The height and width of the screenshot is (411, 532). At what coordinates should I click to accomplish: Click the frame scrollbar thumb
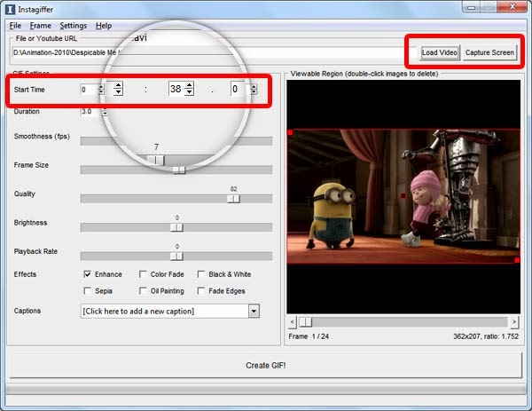click(x=306, y=322)
